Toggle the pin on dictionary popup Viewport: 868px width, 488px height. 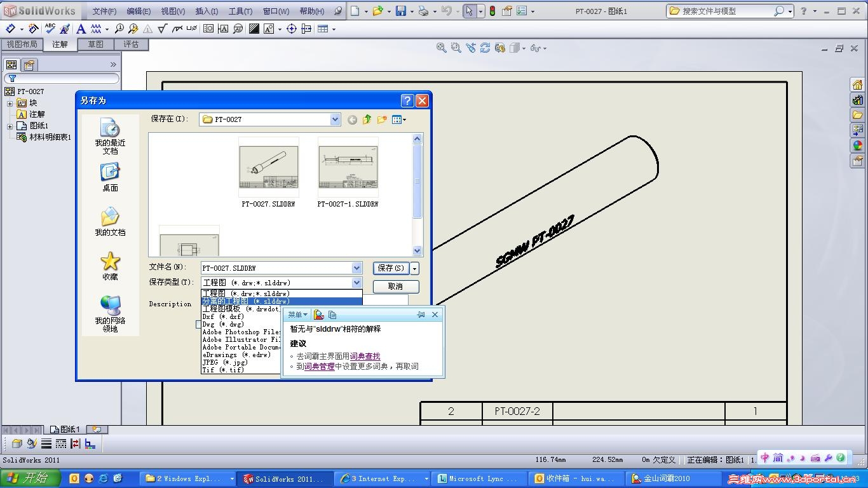[421, 315]
